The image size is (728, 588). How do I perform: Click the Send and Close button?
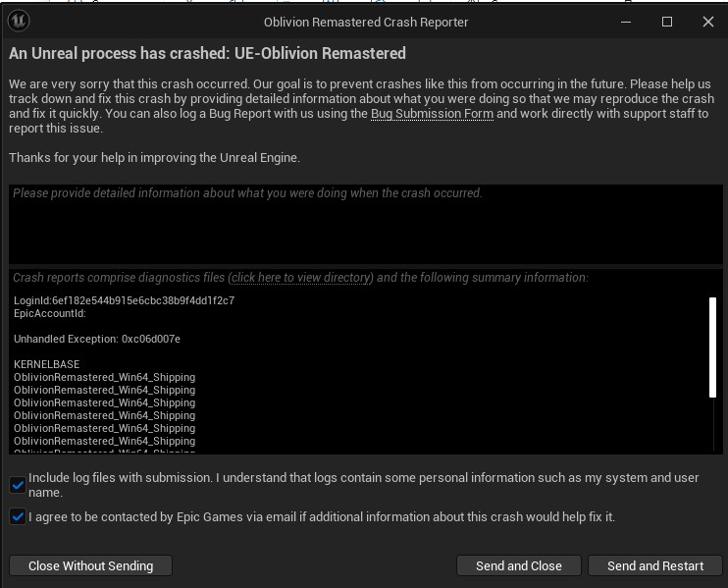518,565
